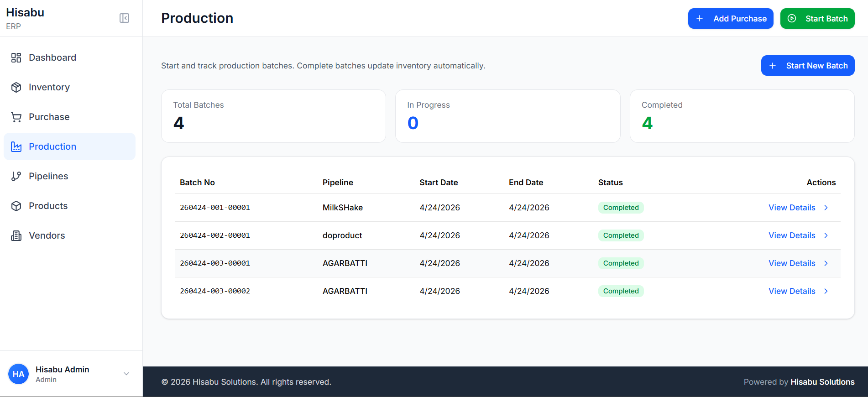Click the arrow beside batch 260424-003-00002 View Details
The height and width of the screenshot is (397, 868).
[826, 291]
